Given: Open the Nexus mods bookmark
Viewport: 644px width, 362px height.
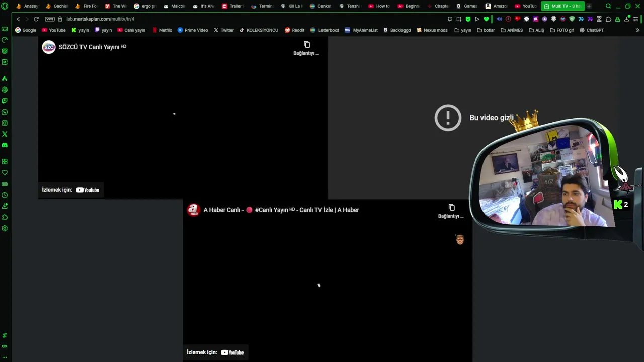Looking at the screenshot, I should click(x=432, y=30).
